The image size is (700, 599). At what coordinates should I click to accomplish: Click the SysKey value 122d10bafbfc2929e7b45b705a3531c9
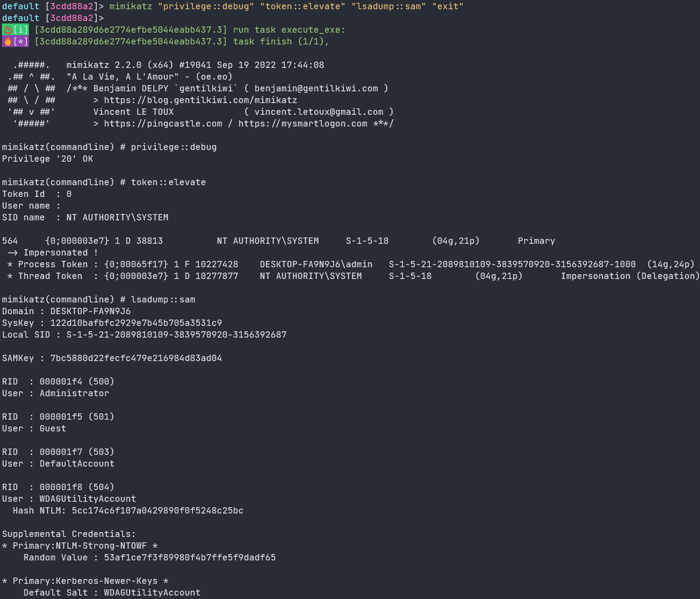[136, 323]
